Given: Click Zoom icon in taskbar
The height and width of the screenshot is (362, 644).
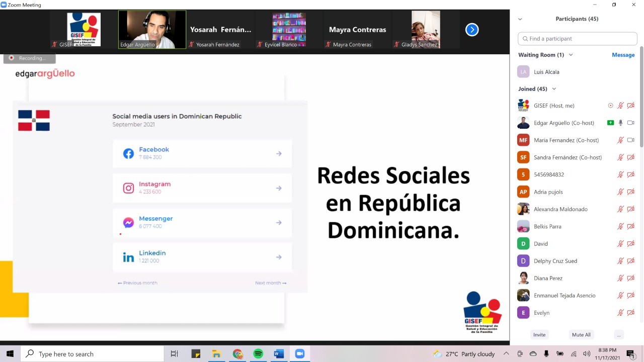Looking at the screenshot, I should tap(300, 354).
